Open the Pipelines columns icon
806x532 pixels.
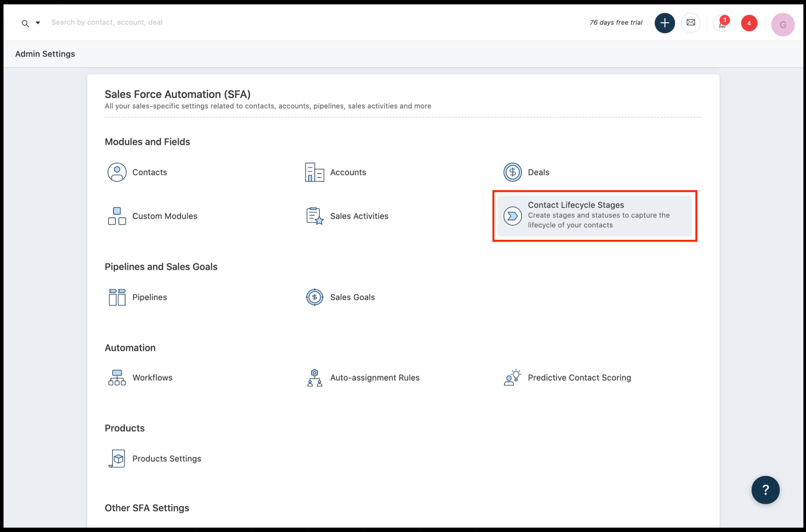click(117, 297)
